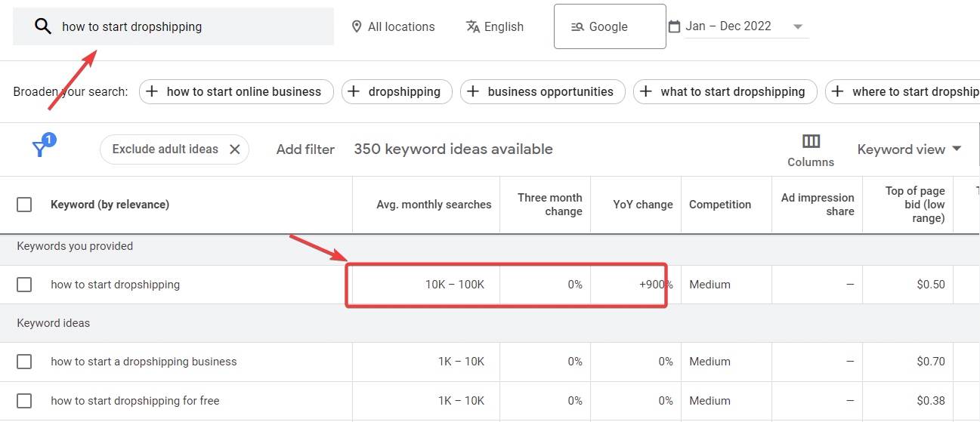980x422 pixels.
Task: Click the language translate icon
Action: tap(473, 27)
